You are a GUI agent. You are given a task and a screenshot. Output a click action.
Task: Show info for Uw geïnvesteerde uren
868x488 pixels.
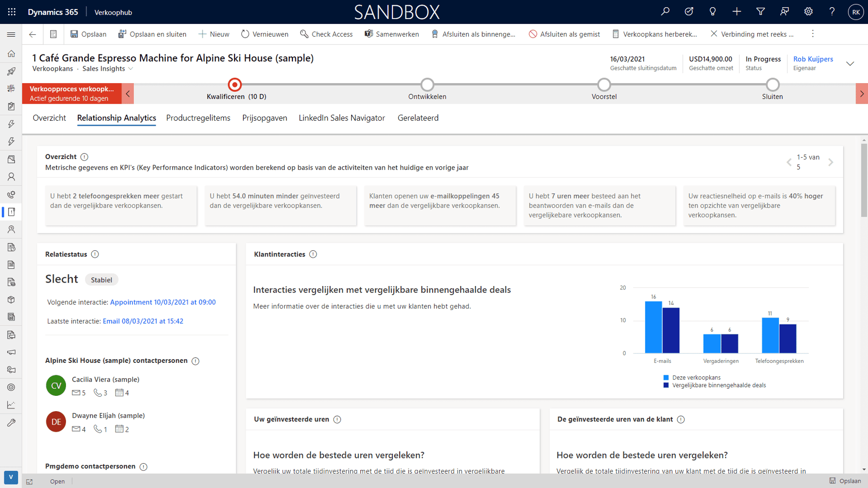(337, 419)
